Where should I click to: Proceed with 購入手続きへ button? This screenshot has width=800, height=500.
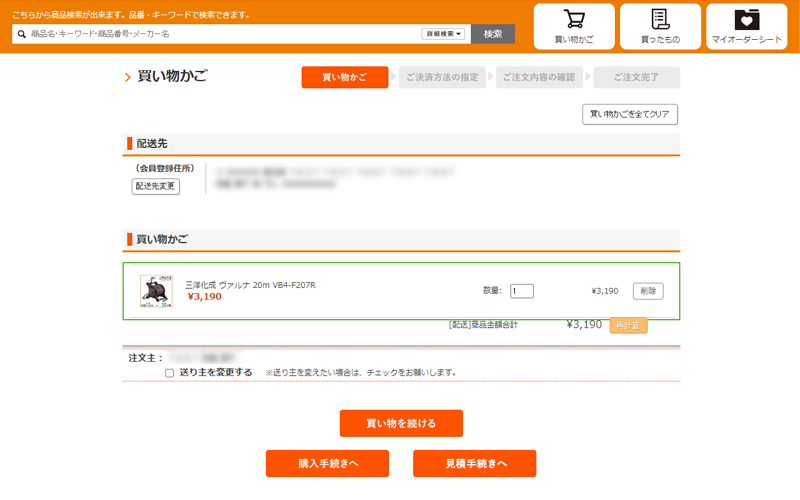coord(327,463)
